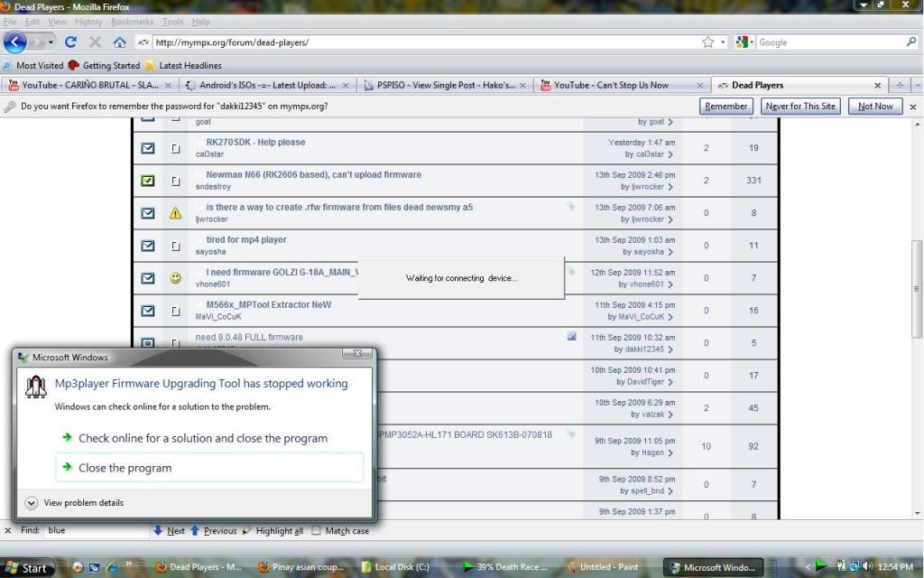Open the Bookmarks menu
Viewport: 924px width, 578px height.
tap(132, 22)
